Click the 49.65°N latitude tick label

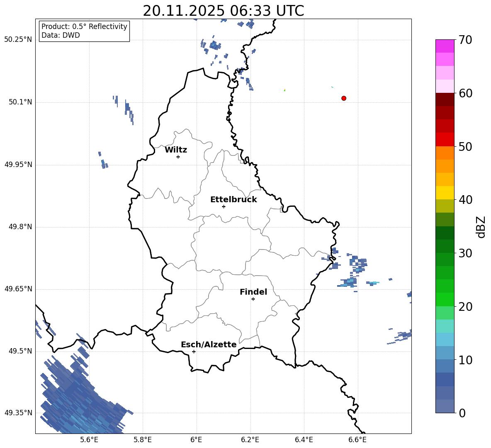click(18, 289)
